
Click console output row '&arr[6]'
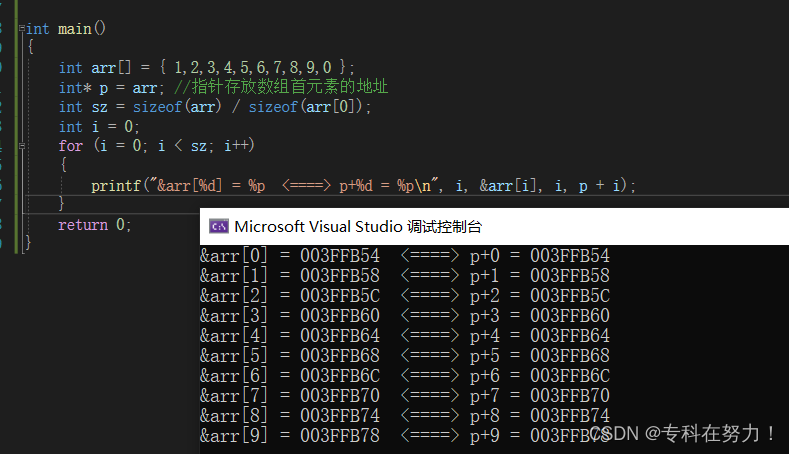405,375
